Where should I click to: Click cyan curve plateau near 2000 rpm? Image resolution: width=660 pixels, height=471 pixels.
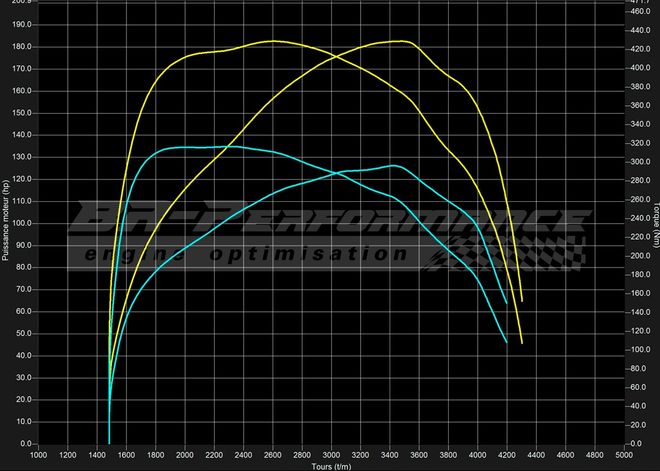(187, 147)
